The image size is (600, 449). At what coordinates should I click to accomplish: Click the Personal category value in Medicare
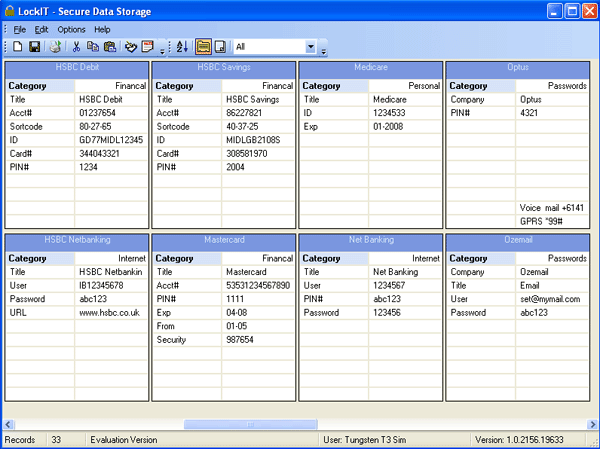(424, 86)
